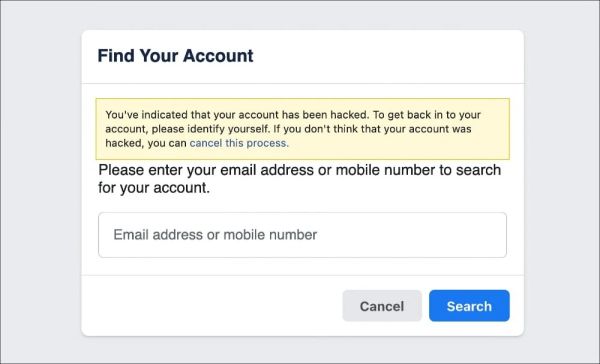Click the 'for your account.' instruction line
600x364 pixels.
click(154, 188)
